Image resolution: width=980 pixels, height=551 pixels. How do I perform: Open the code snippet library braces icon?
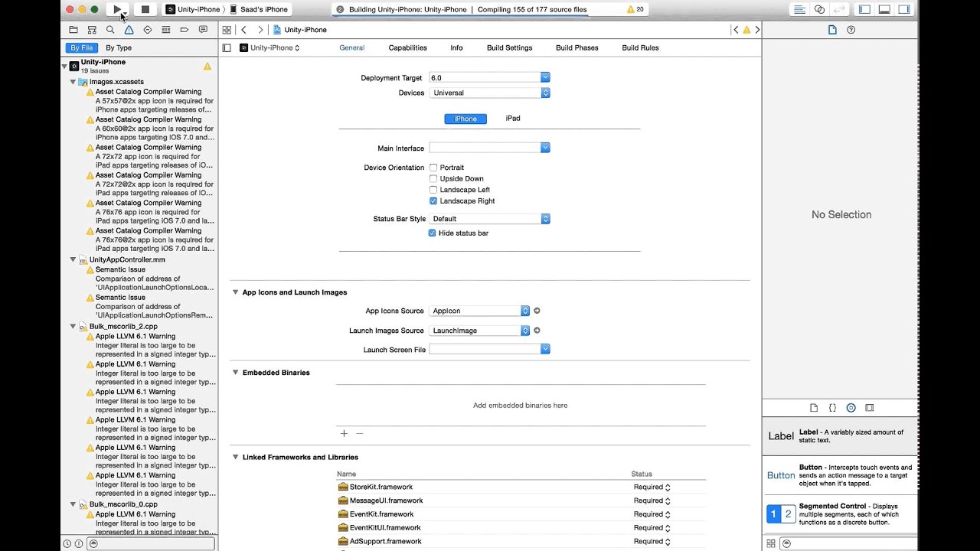pyautogui.click(x=832, y=408)
